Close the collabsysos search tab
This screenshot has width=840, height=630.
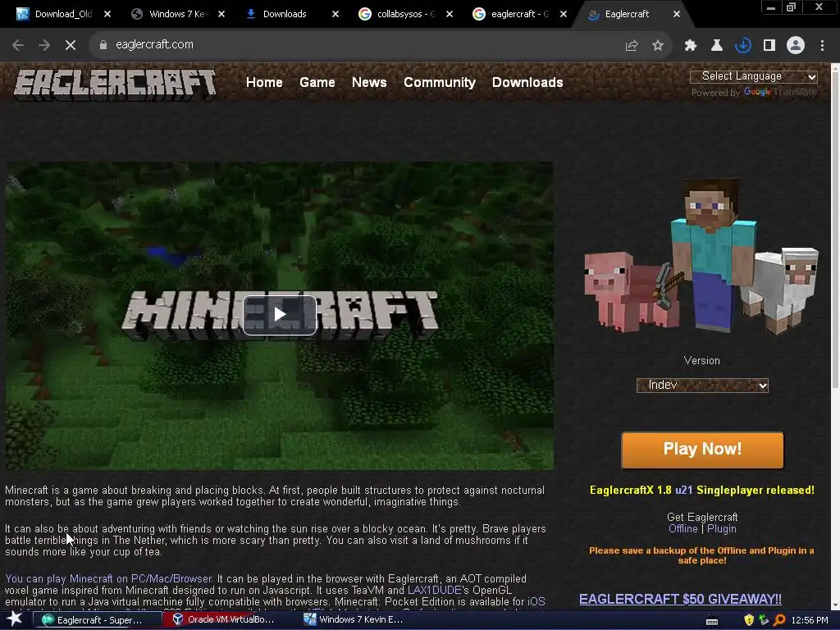coord(450,14)
